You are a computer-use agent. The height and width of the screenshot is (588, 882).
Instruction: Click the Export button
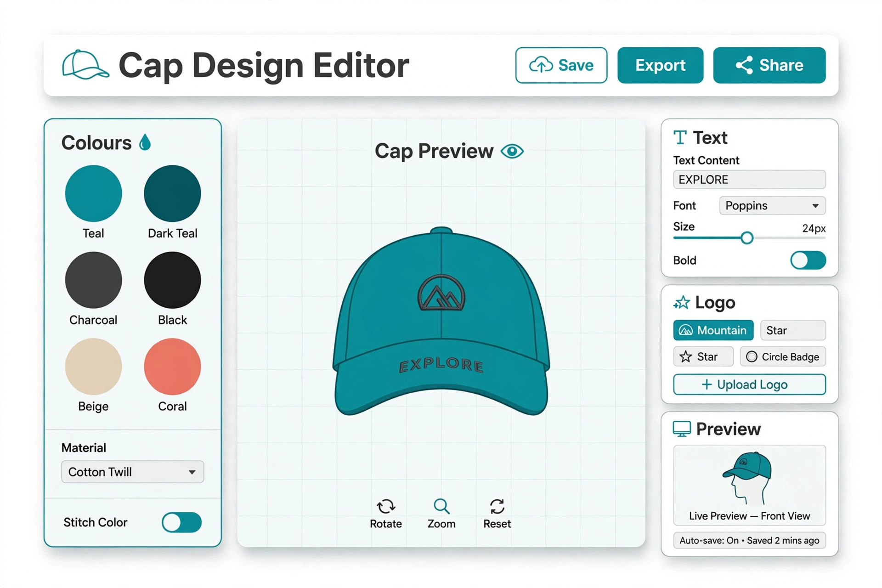tap(660, 65)
